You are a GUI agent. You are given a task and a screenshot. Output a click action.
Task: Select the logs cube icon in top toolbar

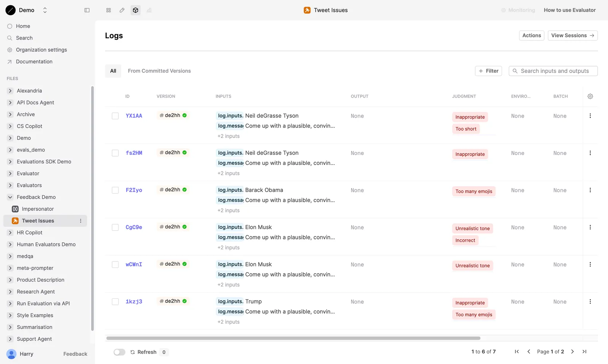pos(136,10)
